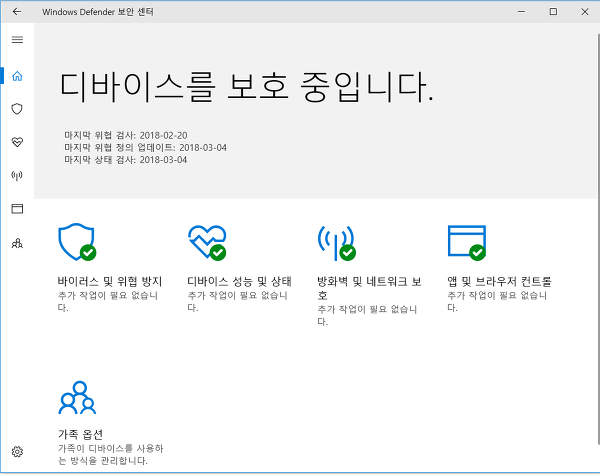Click the large shield tile icon

77,242
